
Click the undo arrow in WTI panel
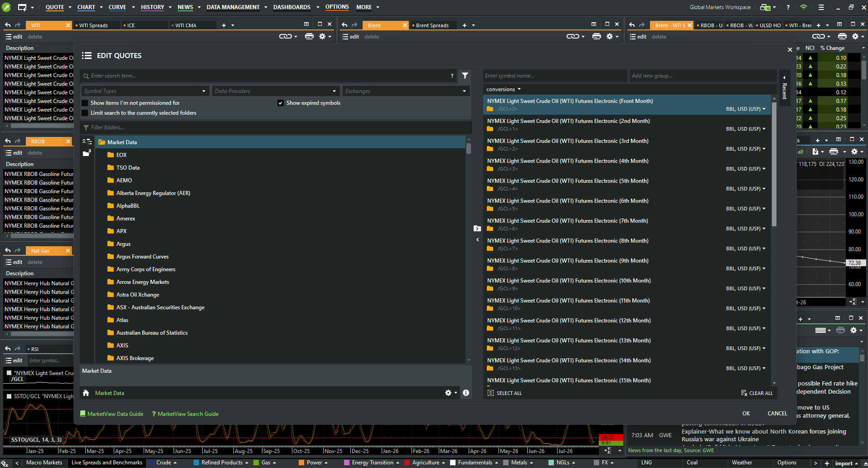point(8,25)
